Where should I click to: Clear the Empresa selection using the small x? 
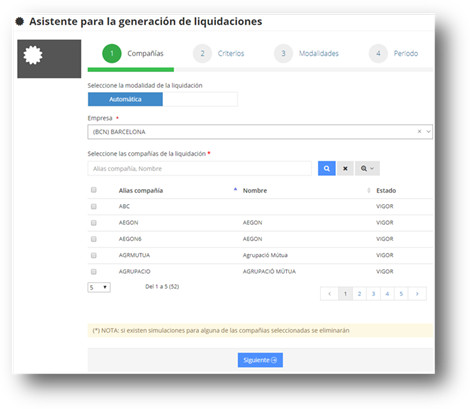click(419, 131)
